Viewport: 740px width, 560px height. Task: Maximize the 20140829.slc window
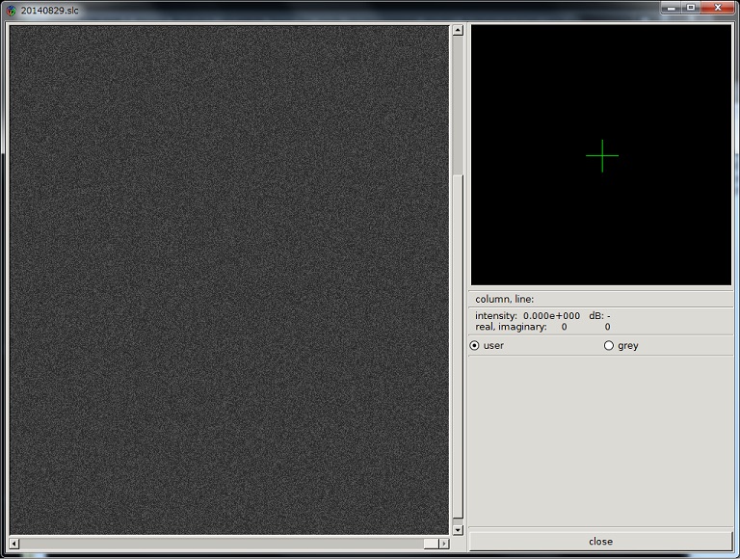(x=691, y=8)
